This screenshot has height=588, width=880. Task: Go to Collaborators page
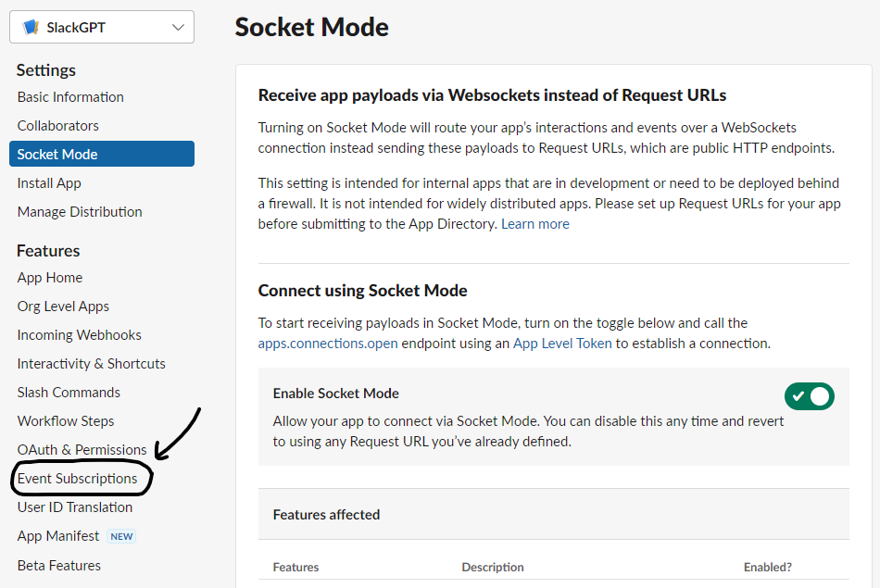tap(57, 126)
